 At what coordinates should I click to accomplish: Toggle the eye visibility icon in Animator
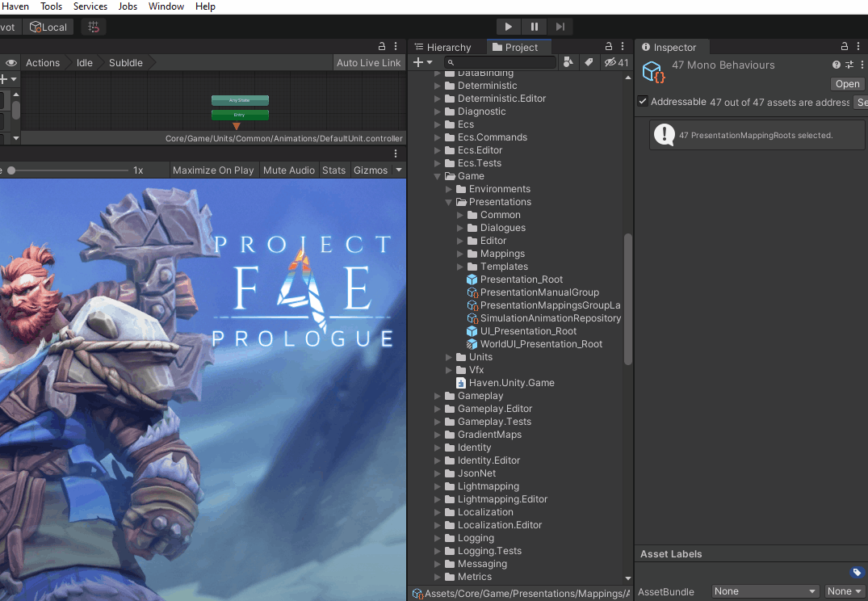pyautogui.click(x=11, y=62)
